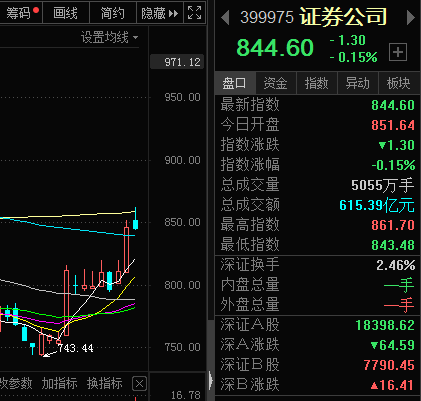Click the 深证换手 value 2.46%
Image resolution: width=421 pixels, height=401 pixels.
pos(396,265)
